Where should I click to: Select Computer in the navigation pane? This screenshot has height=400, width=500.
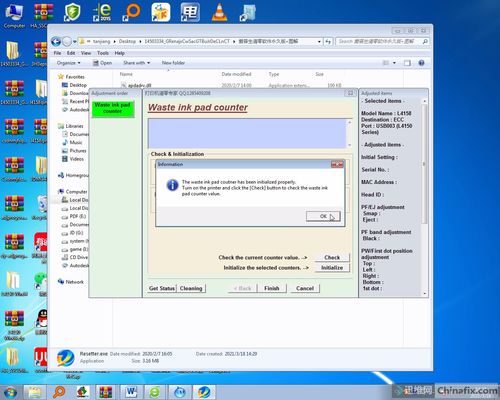[x=76, y=192]
